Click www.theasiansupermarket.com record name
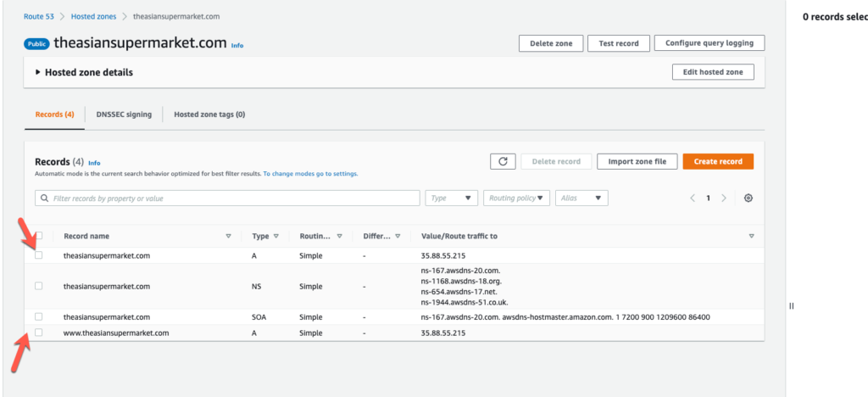868x397 pixels. coord(116,333)
